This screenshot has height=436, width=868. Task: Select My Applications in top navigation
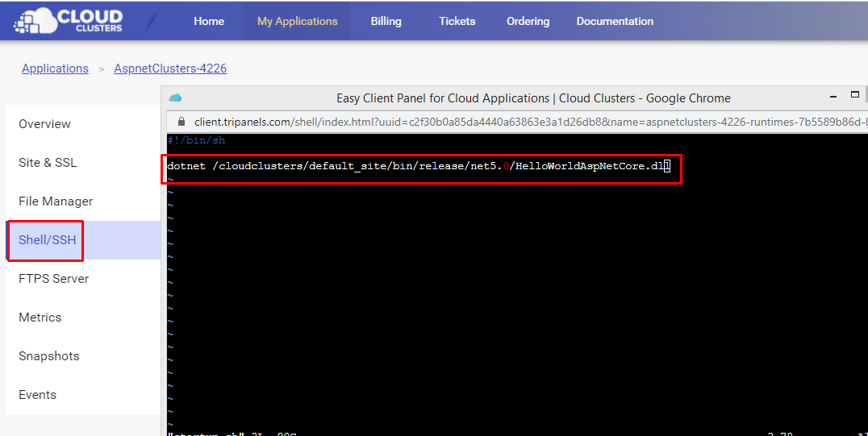click(297, 21)
